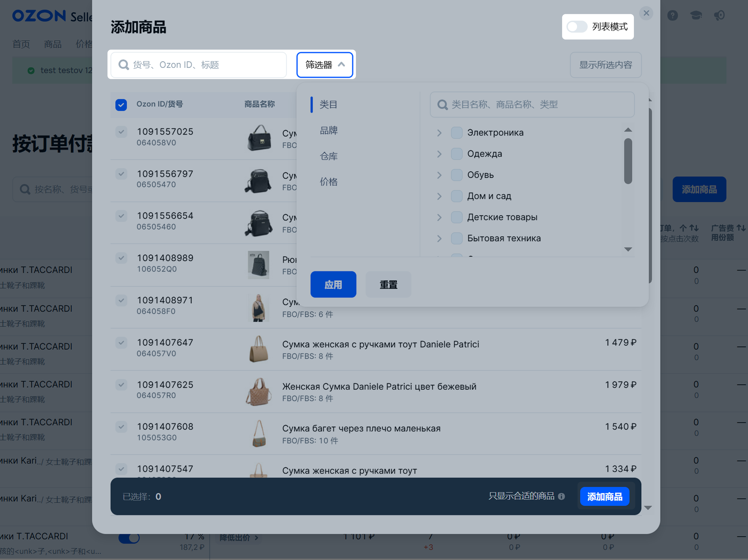Tick the Детские товары category checkbox
The image size is (748, 560).
coord(457,217)
